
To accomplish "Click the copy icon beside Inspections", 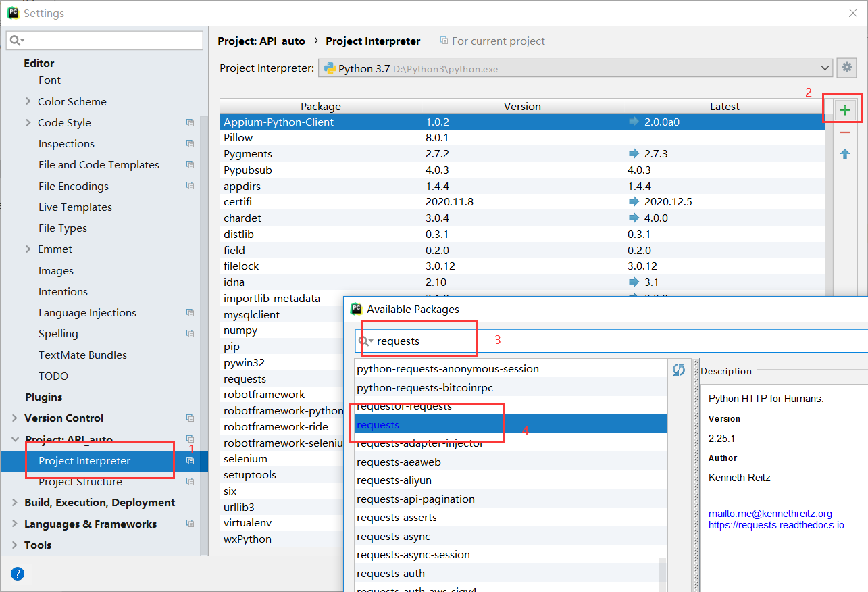I will [190, 144].
